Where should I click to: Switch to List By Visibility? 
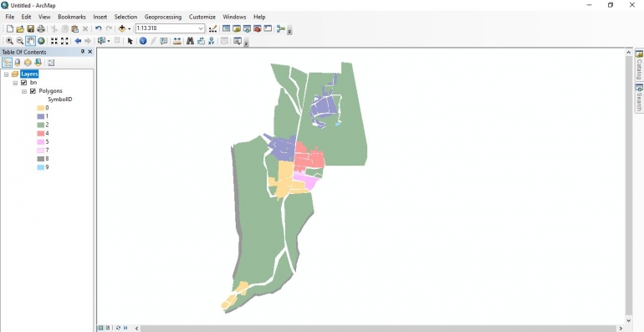pos(28,63)
